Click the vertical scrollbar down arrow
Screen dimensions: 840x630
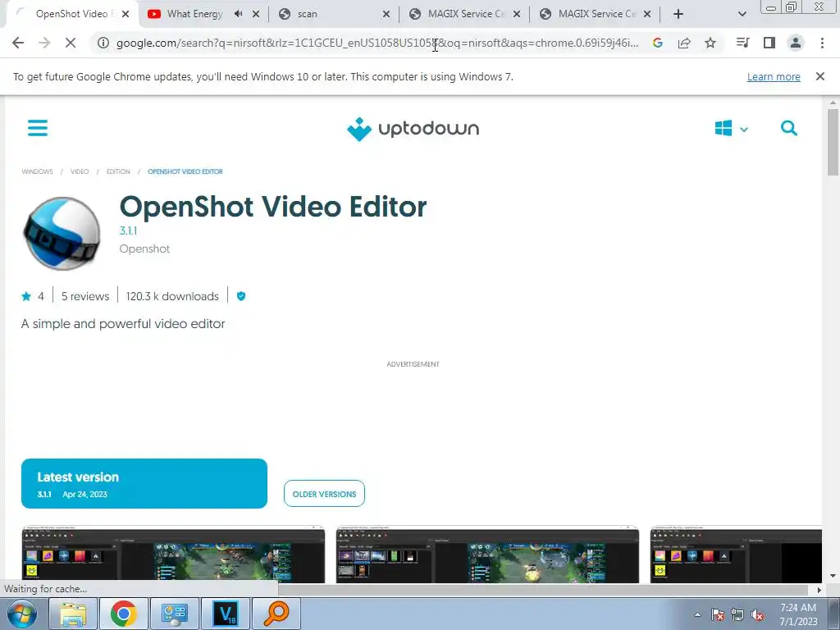[833, 577]
